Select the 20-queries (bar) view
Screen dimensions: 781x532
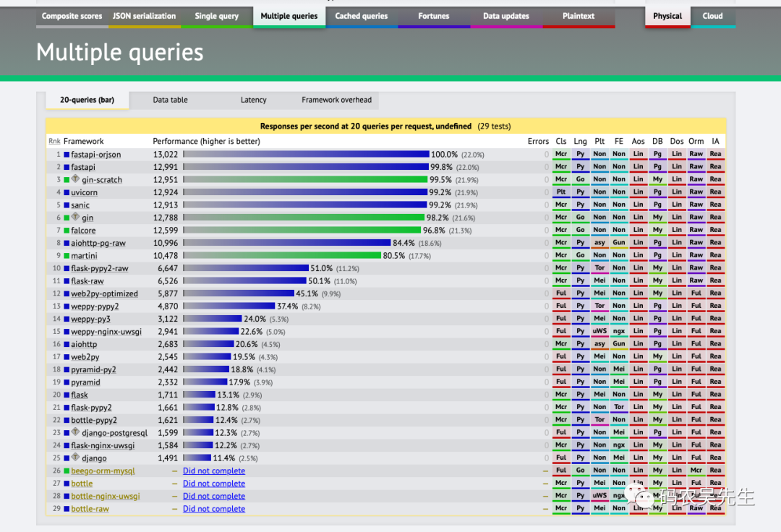[x=88, y=100]
